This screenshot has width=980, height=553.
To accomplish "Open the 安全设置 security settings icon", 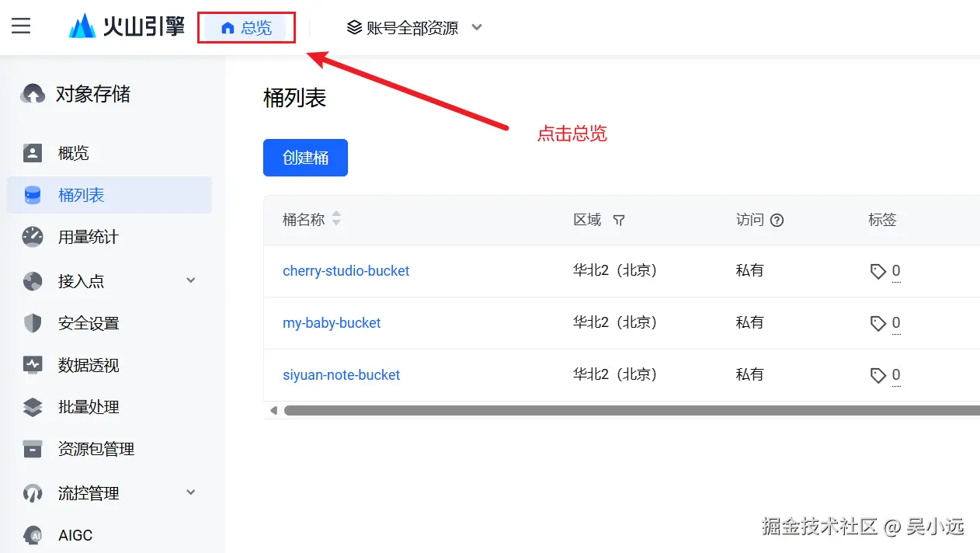I will (31, 322).
